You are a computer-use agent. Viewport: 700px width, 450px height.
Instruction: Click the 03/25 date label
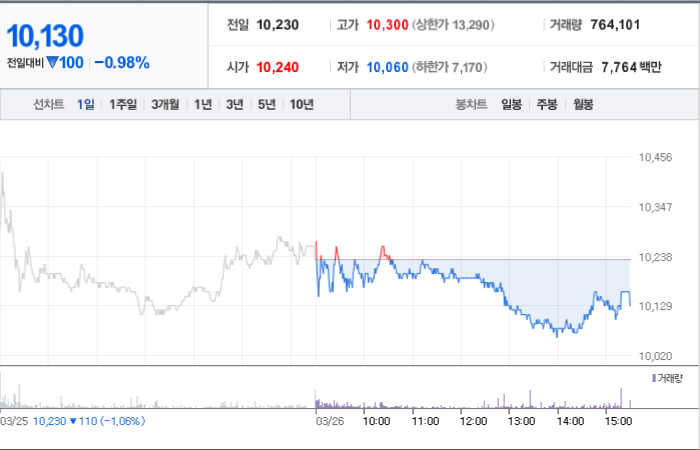coord(14,421)
